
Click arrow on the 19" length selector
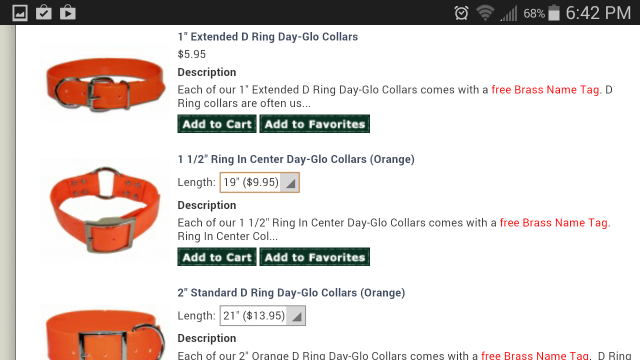pos(290,183)
